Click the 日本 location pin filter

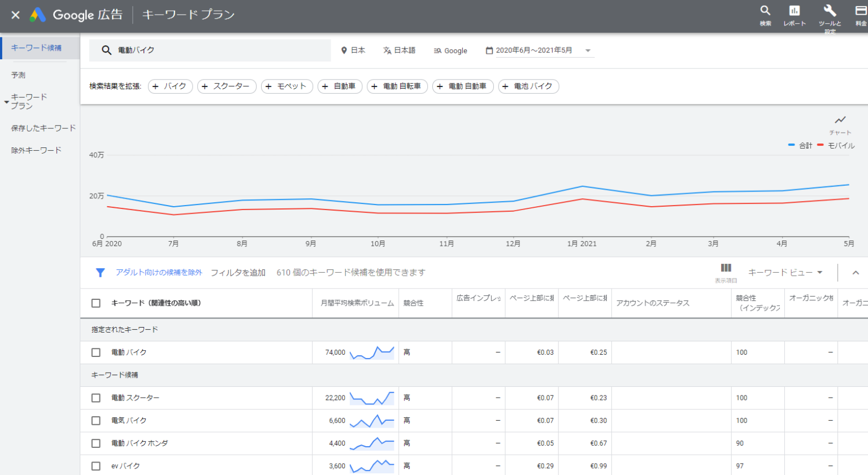pos(353,50)
